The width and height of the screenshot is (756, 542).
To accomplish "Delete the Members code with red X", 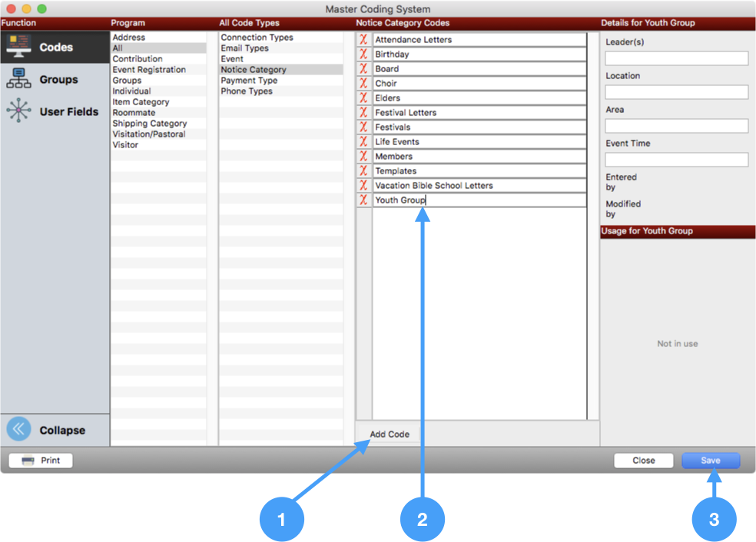I will [363, 156].
